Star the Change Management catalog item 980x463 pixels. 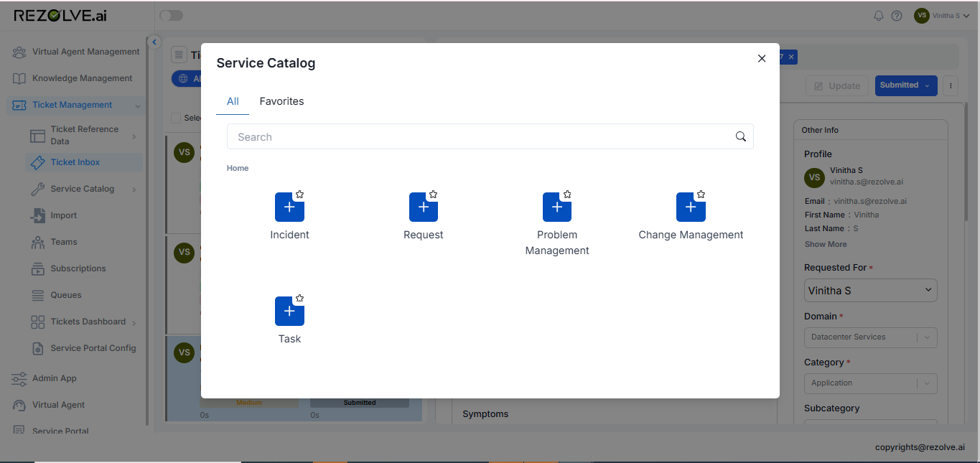point(701,195)
